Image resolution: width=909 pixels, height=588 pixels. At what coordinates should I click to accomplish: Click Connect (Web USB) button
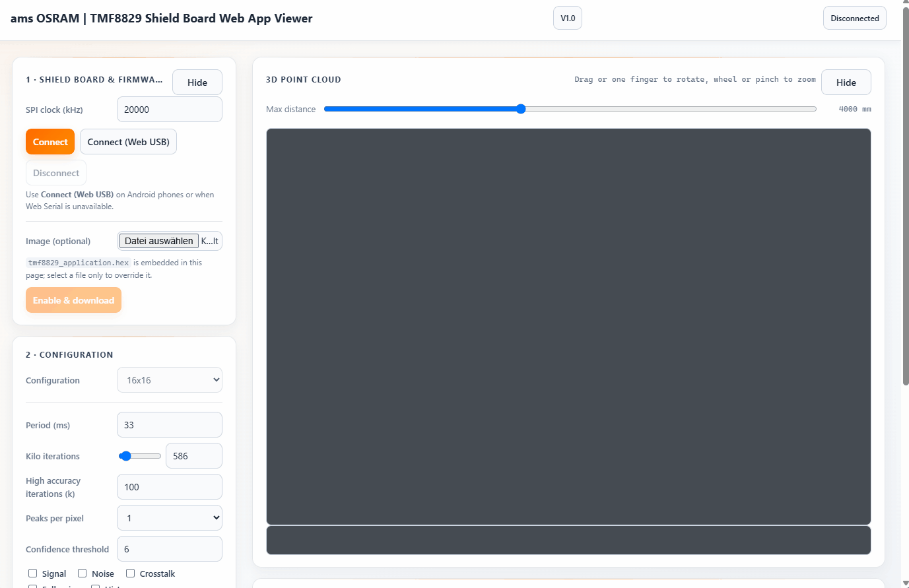[x=128, y=142]
